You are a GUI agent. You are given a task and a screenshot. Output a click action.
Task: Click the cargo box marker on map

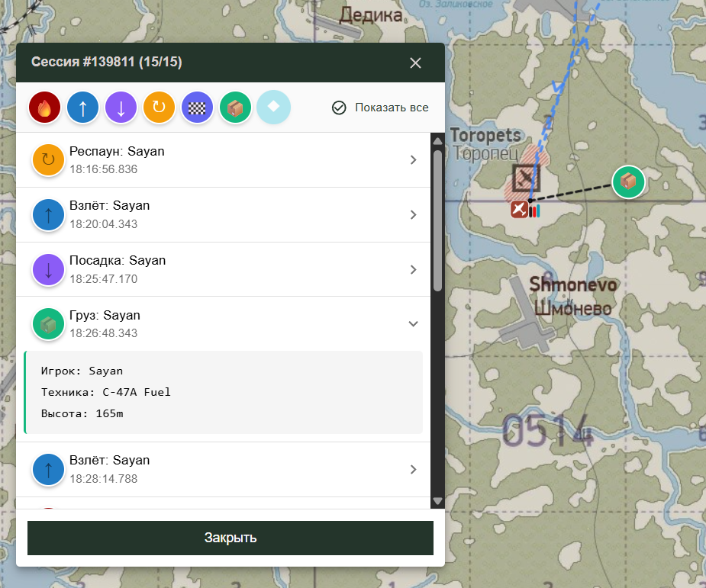point(628,182)
